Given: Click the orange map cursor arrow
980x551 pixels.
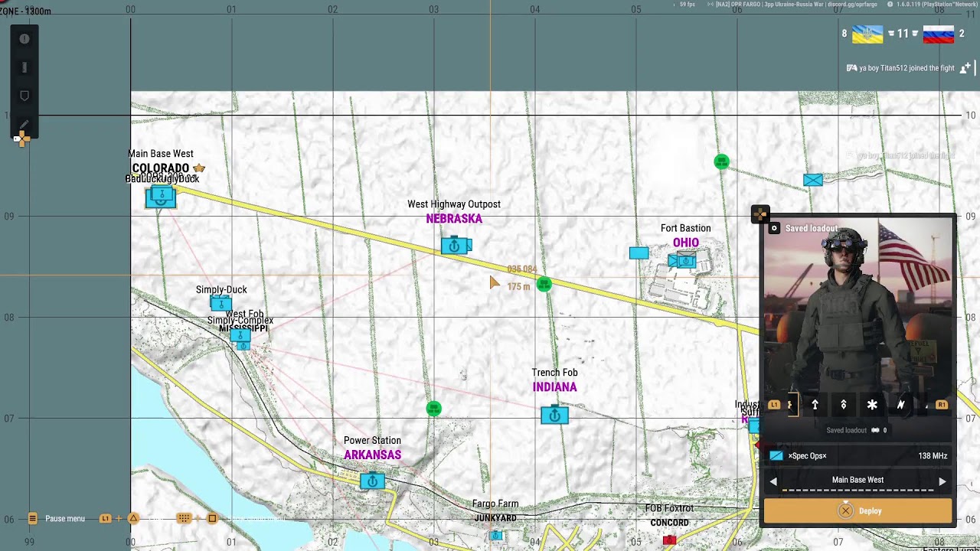Looking at the screenshot, I should (x=494, y=282).
